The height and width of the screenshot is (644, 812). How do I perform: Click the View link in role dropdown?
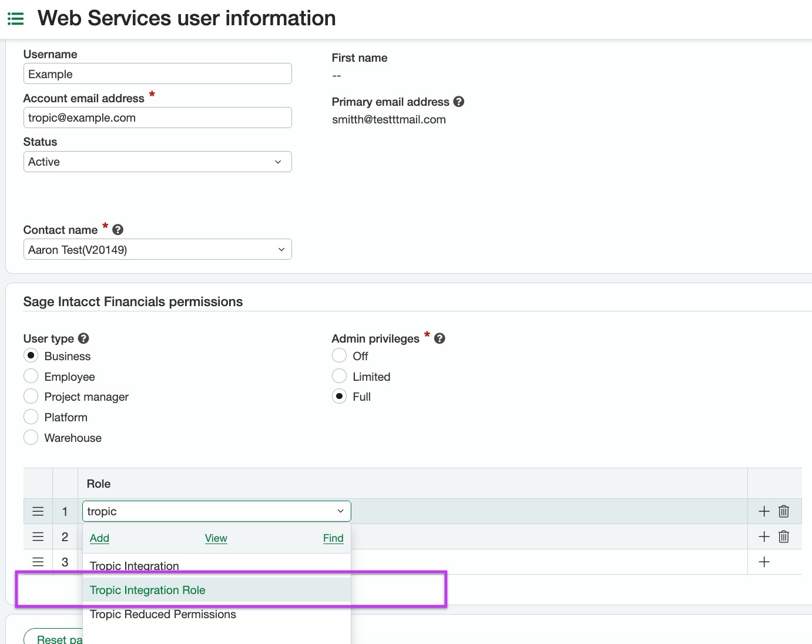click(x=216, y=538)
